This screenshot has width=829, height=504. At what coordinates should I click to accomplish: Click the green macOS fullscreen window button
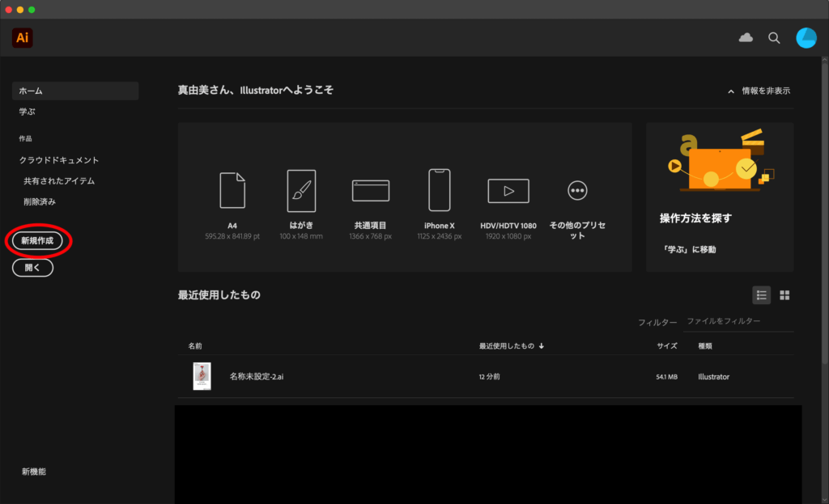pyautogui.click(x=32, y=10)
